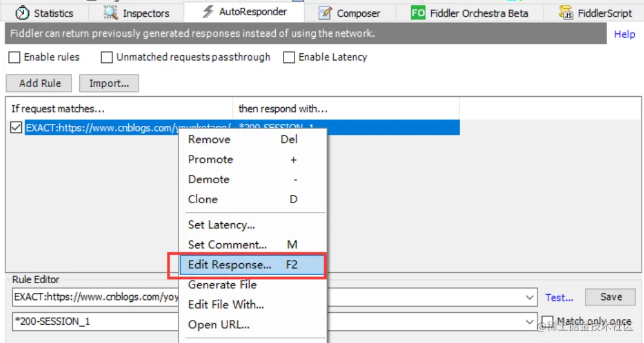Click the Inspectors magnifier icon
644x343 pixels.
(110, 13)
